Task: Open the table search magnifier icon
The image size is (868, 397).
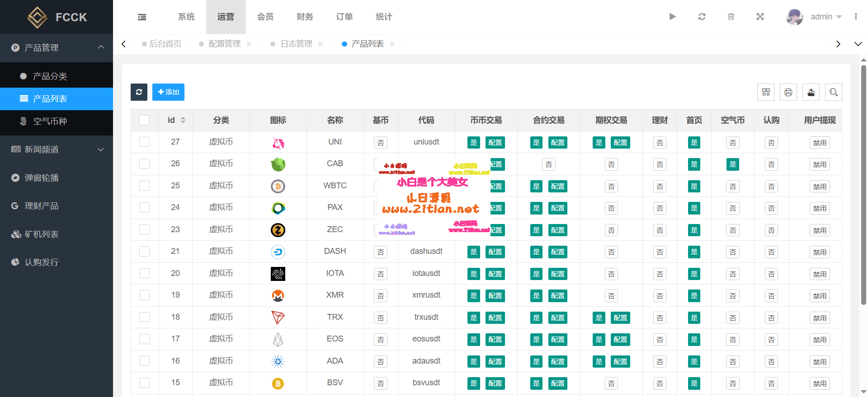Action: (834, 92)
